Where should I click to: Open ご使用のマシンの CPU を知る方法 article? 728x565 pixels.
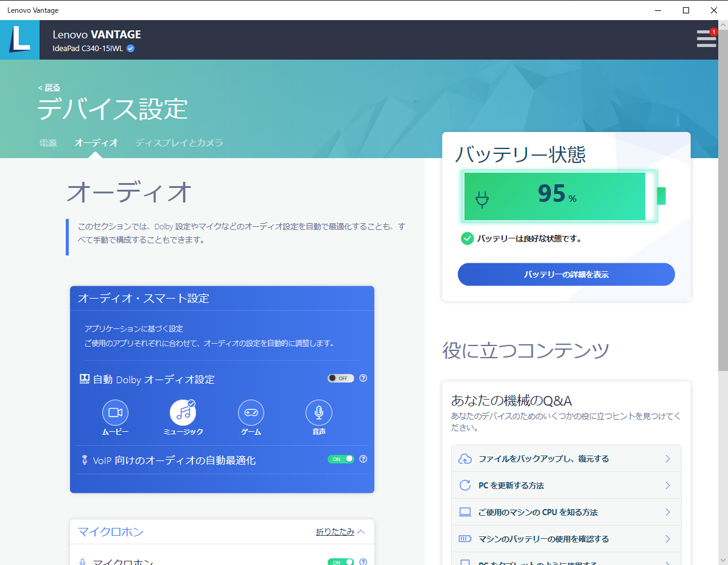point(566,512)
